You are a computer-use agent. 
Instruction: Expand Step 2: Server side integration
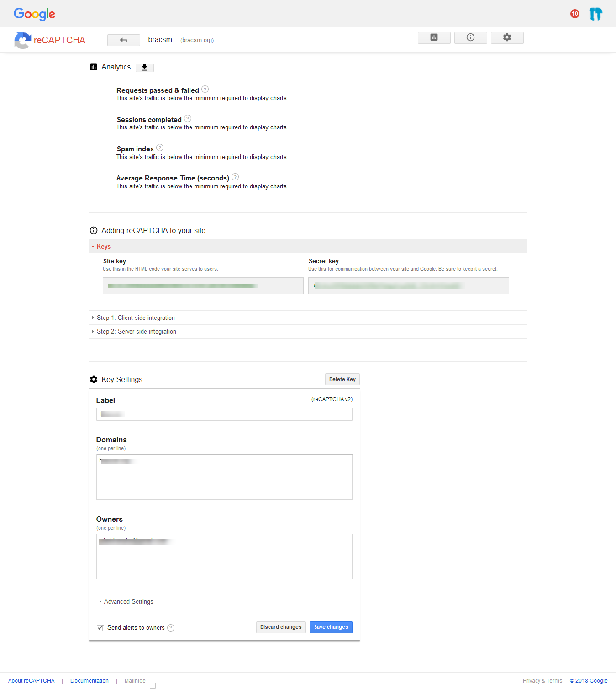[136, 332]
